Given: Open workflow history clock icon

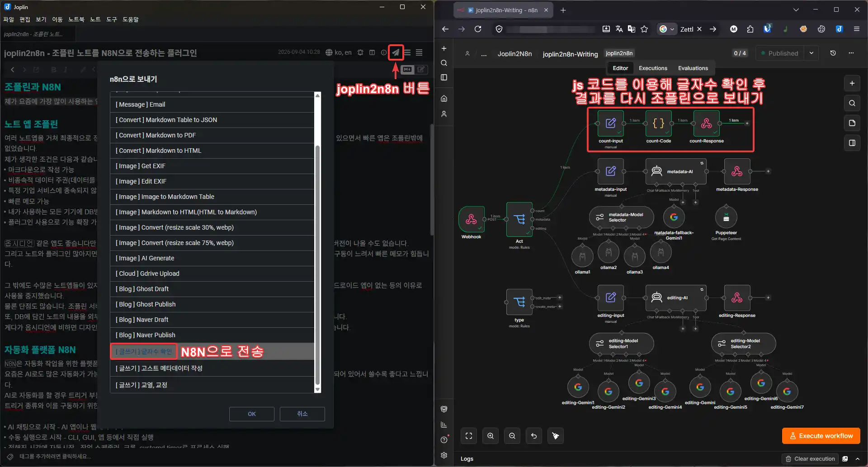Looking at the screenshot, I should pyautogui.click(x=833, y=53).
